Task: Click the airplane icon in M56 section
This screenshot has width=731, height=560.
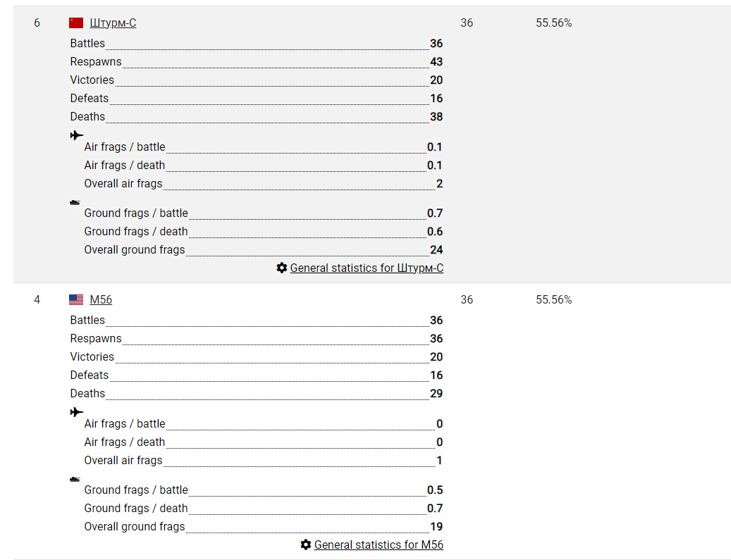Action: pyautogui.click(x=76, y=412)
